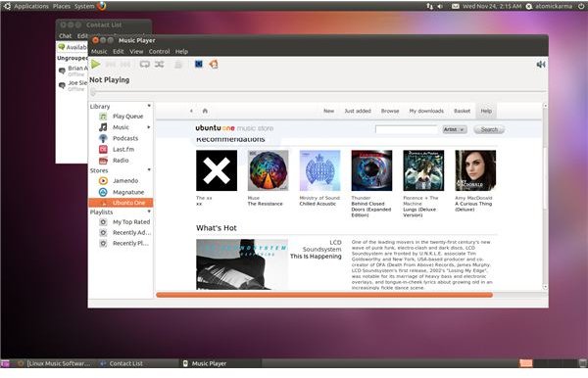The width and height of the screenshot is (588, 378).
Task: Switch to the My downloads tab
Action: [x=426, y=111]
